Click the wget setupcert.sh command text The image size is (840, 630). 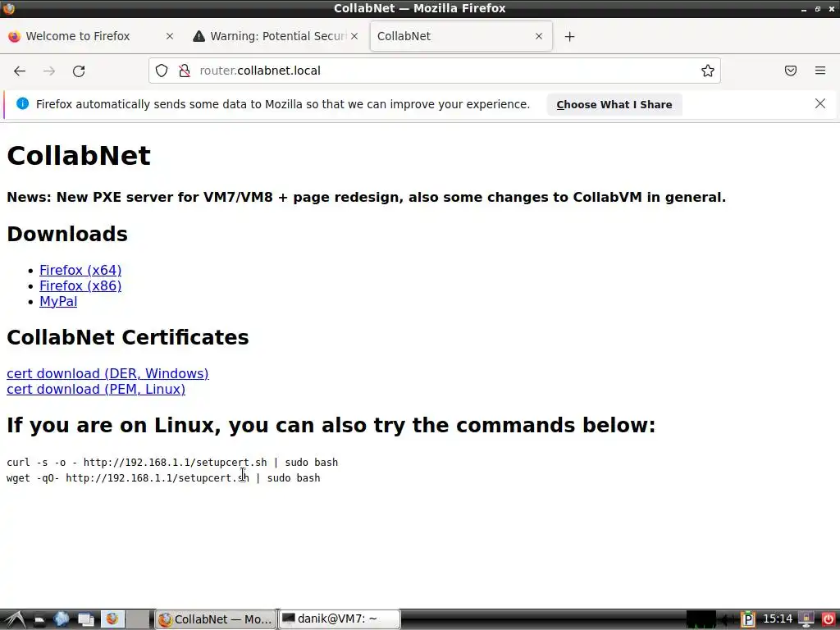click(163, 478)
